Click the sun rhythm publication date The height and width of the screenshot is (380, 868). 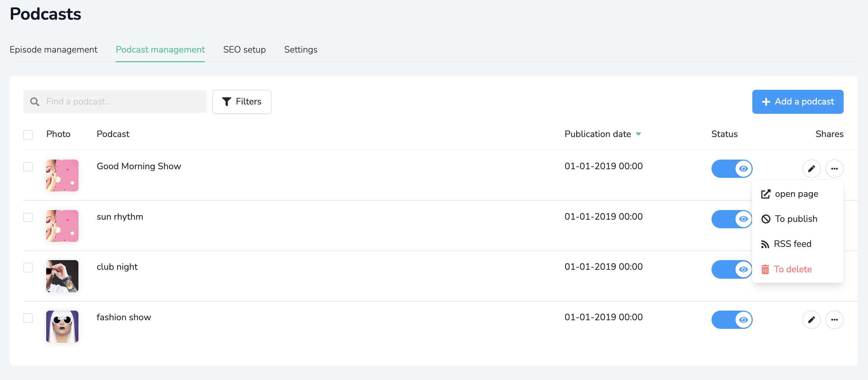click(604, 216)
